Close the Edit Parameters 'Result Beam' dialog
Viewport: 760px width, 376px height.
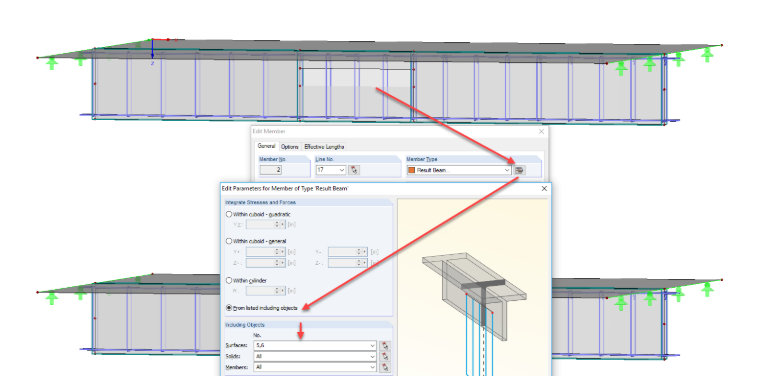pos(544,188)
